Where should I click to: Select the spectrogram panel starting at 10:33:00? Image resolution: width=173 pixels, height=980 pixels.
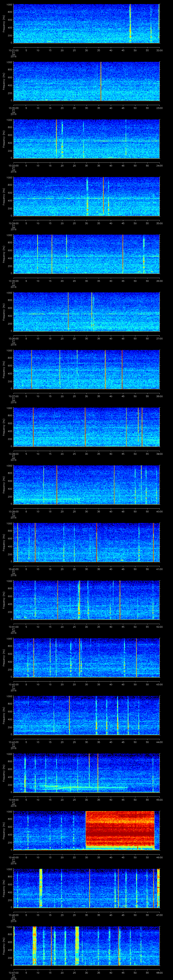pos(86,139)
